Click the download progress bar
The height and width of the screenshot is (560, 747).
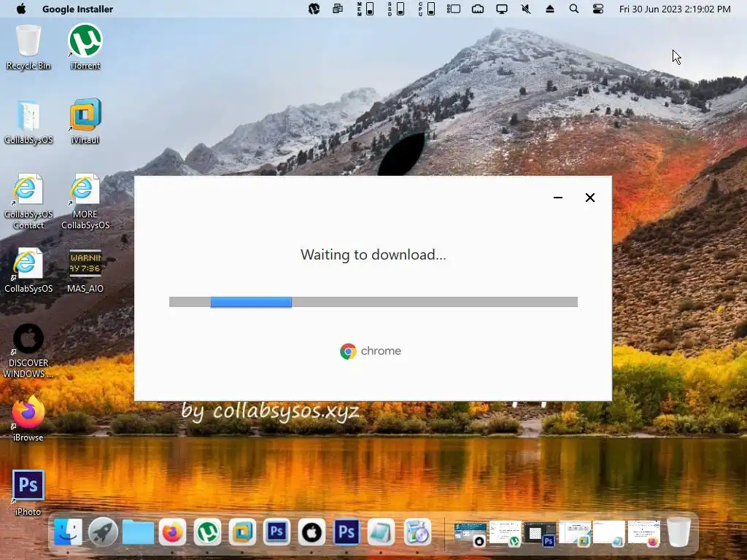pyautogui.click(x=373, y=302)
